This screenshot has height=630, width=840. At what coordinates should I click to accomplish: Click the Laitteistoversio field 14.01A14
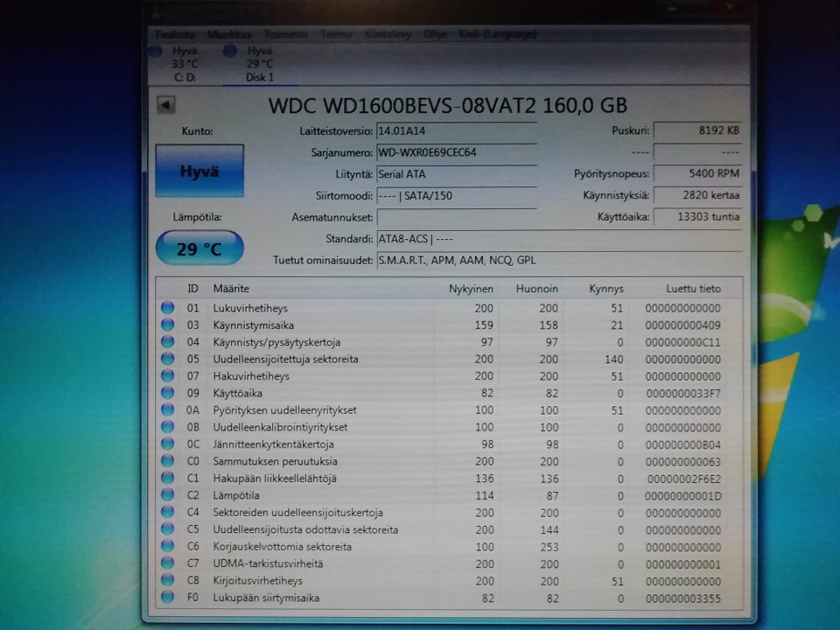click(x=457, y=131)
